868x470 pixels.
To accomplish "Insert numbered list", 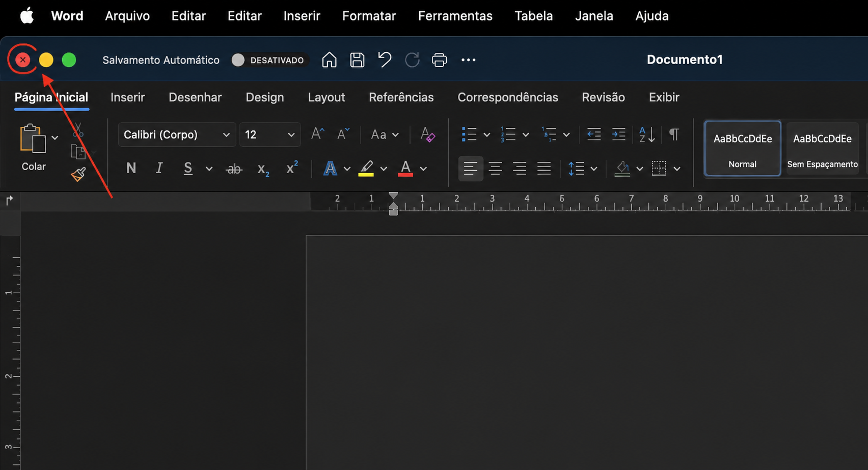I will [x=508, y=134].
